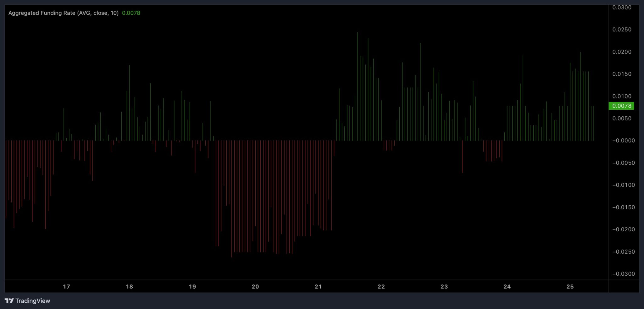
Task: Click the −0.0200 axis label
Action: [x=623, y=229]
